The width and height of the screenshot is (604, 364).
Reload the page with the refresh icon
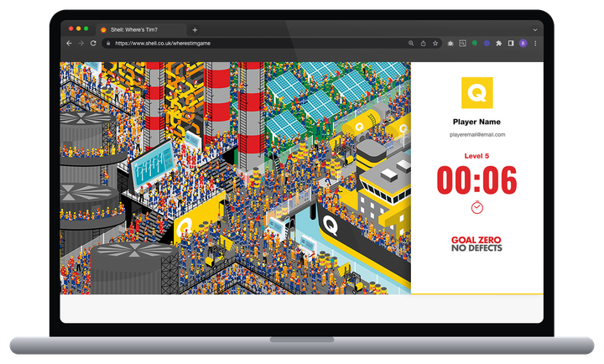tap(93, 44)
